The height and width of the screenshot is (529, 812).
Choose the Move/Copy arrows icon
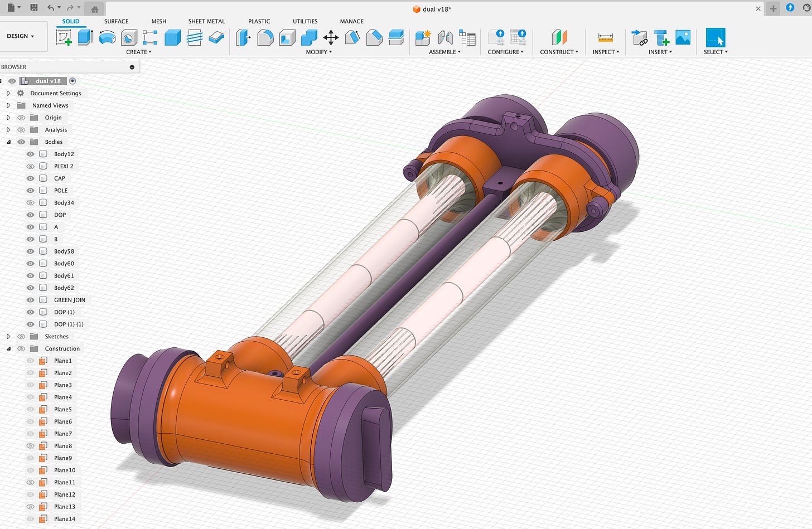pos(331,37)
